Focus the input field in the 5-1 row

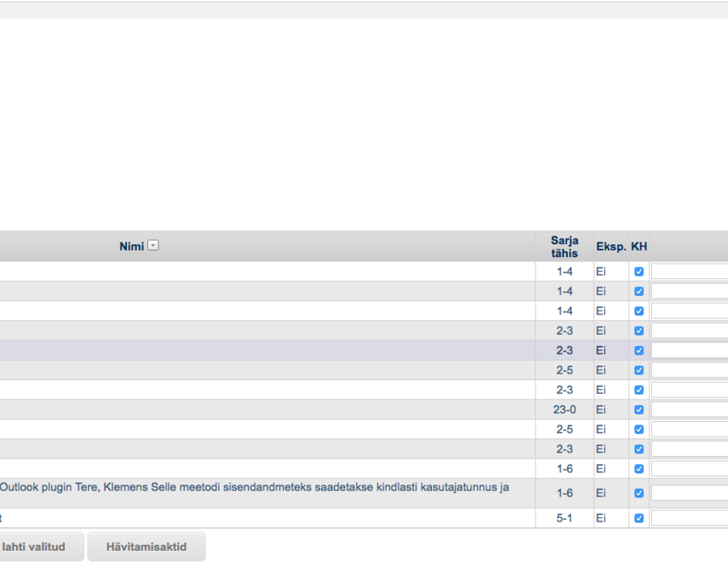coord(689,517)
